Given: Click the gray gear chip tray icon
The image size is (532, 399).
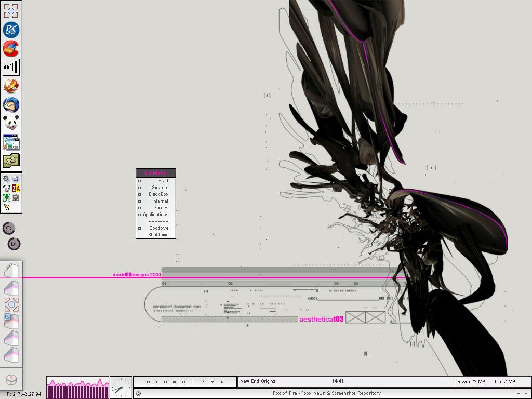Looking at the screenshot, I should (x=16, y=197).
